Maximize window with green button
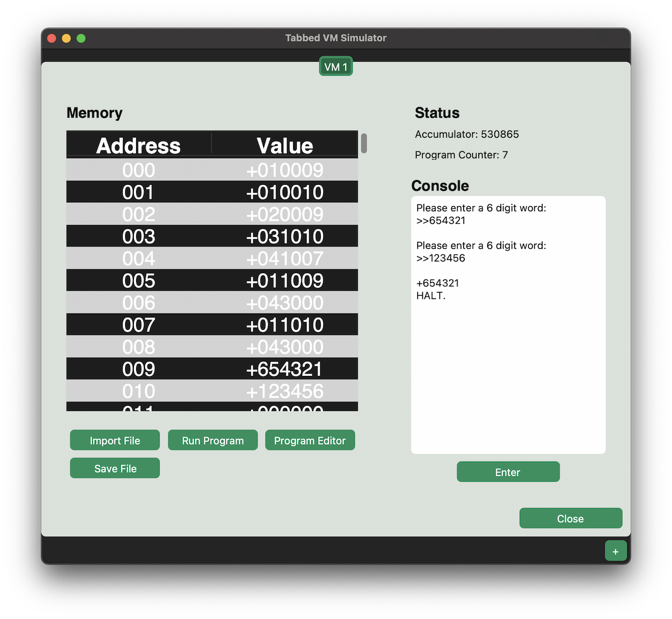This screenshot has height=619, width=672. point(81,38)
